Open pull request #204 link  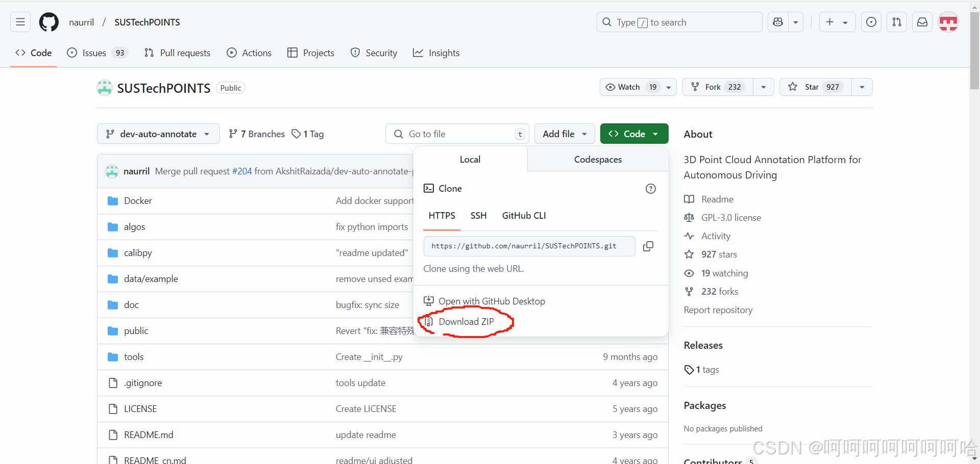pos(242,171)
